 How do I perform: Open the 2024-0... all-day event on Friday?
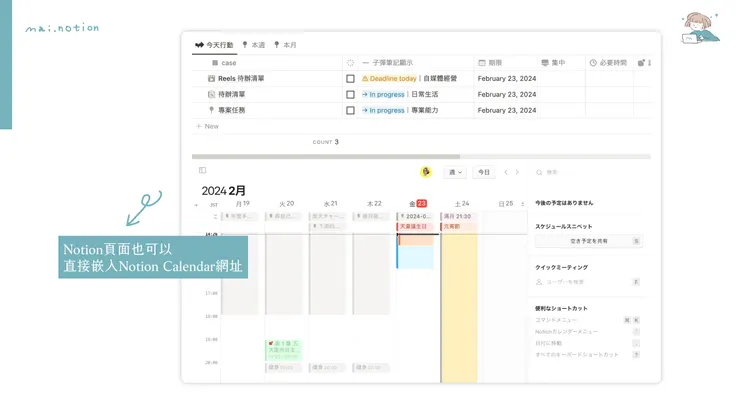(x=415, y=216)
